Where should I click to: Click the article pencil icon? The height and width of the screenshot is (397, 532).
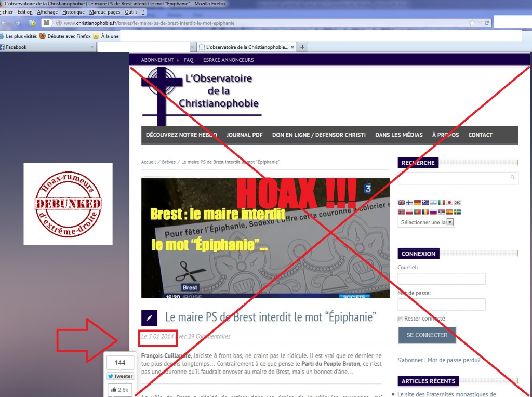point(149,318)
